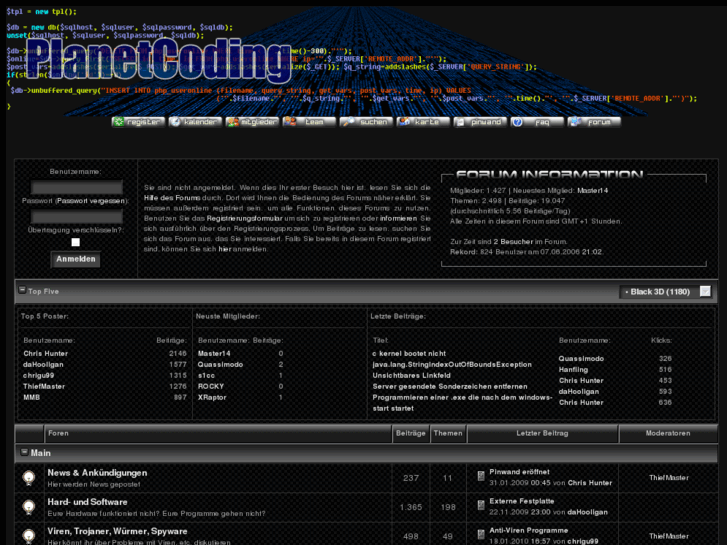Open the Black 3D style dropdown

tap(665, 292)
